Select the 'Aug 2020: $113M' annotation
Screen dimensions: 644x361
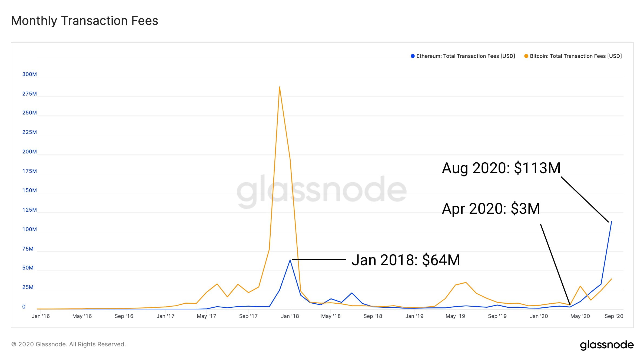501,168
